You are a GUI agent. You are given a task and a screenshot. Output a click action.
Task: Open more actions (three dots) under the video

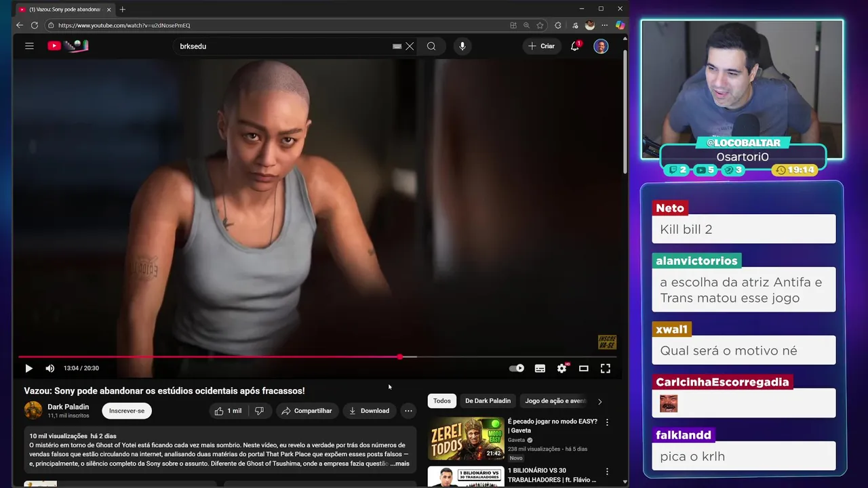tap(408, 411)
